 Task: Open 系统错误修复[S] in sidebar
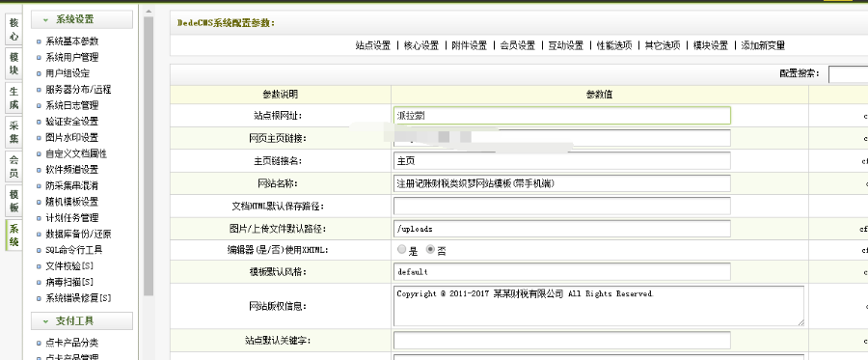click(78, 298)
